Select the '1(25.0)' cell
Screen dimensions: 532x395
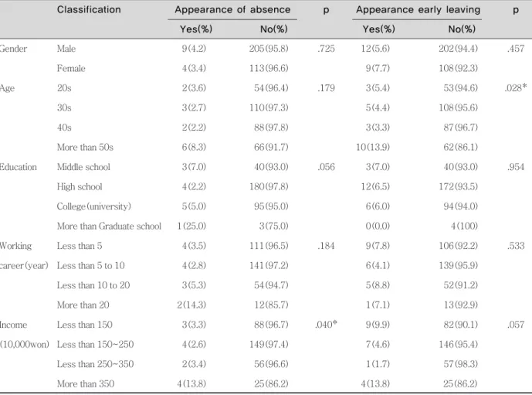191,226
